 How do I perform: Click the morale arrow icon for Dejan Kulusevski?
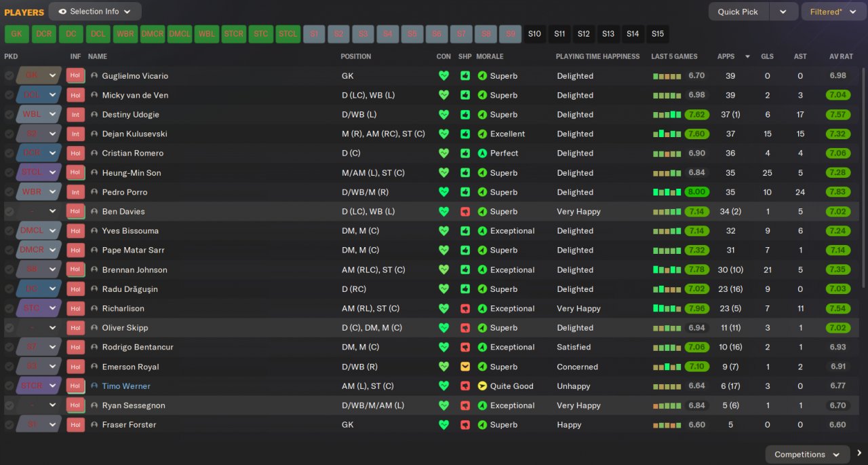[x=482, y=134]
